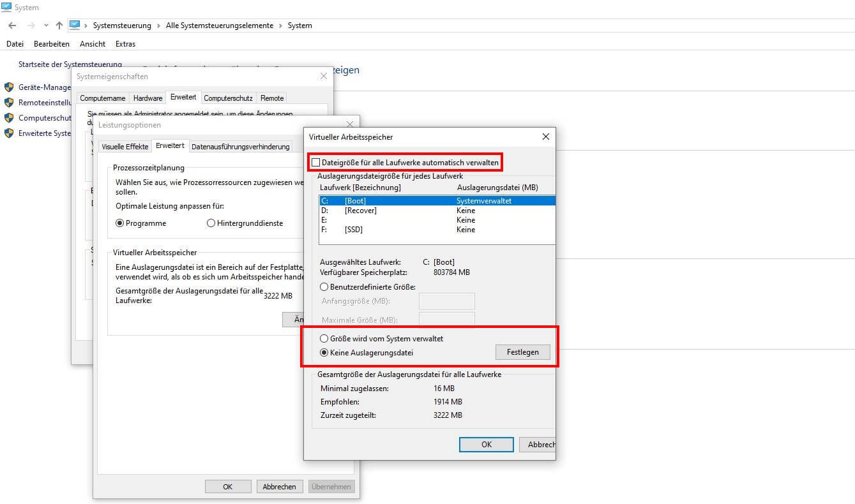Toggle automatic file size management checkbox
Screen dimensions: 855x504
315,163
